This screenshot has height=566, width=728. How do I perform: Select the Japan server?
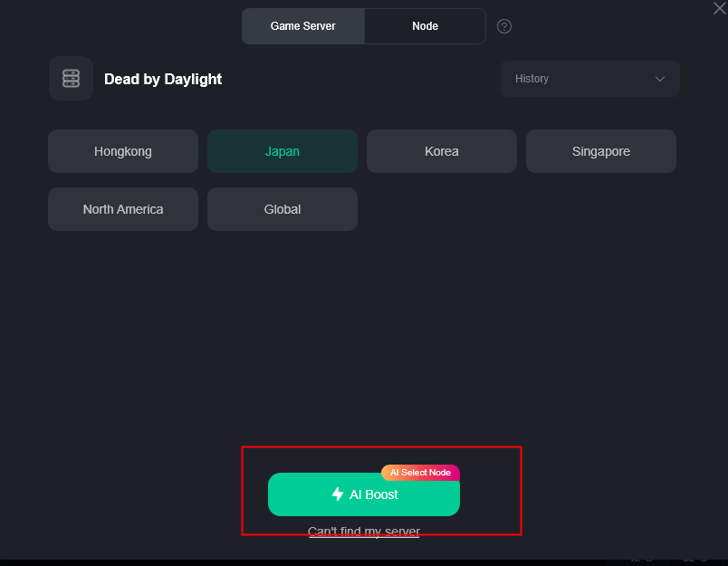click(x=283, y=151)
